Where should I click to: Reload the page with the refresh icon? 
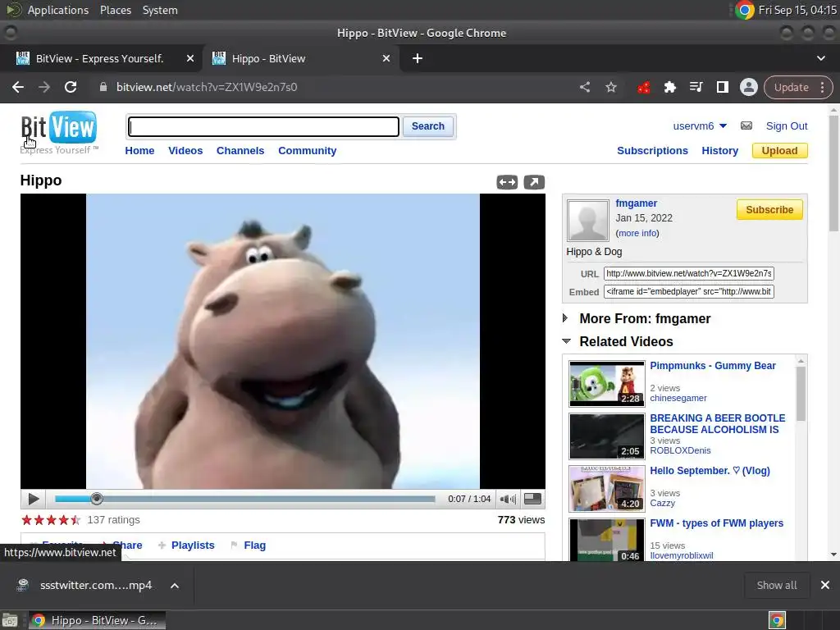71,87
